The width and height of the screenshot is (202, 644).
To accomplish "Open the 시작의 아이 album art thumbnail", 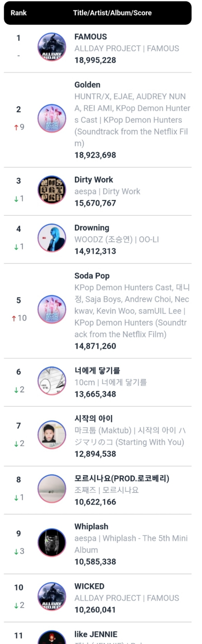I will point(52,435).
